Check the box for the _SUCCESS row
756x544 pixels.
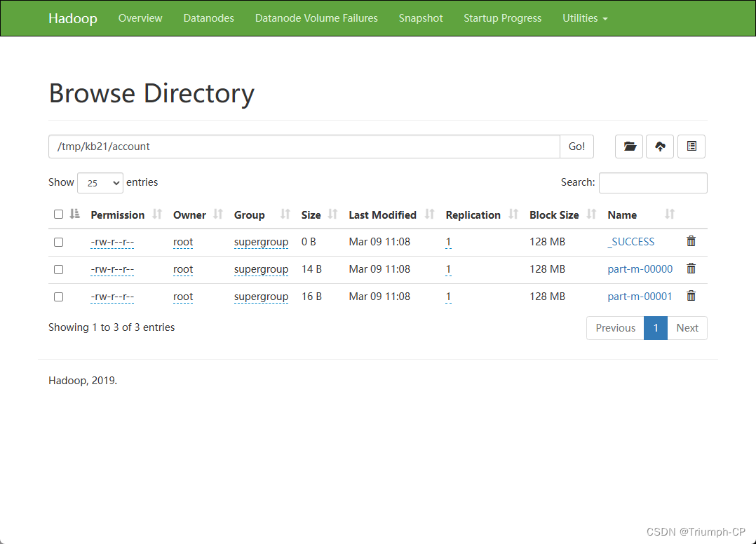click(x=58, y=242)
